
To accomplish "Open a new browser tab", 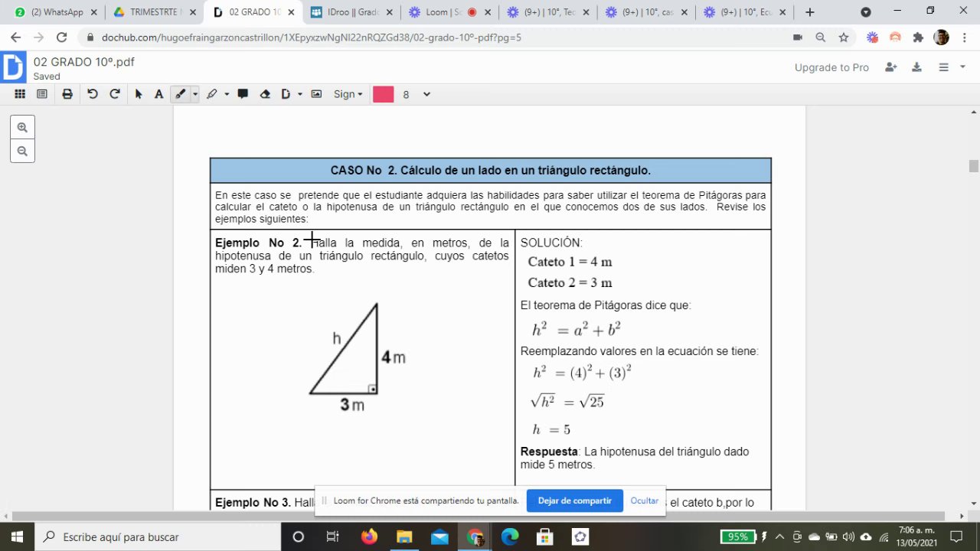I will (809, 12).
